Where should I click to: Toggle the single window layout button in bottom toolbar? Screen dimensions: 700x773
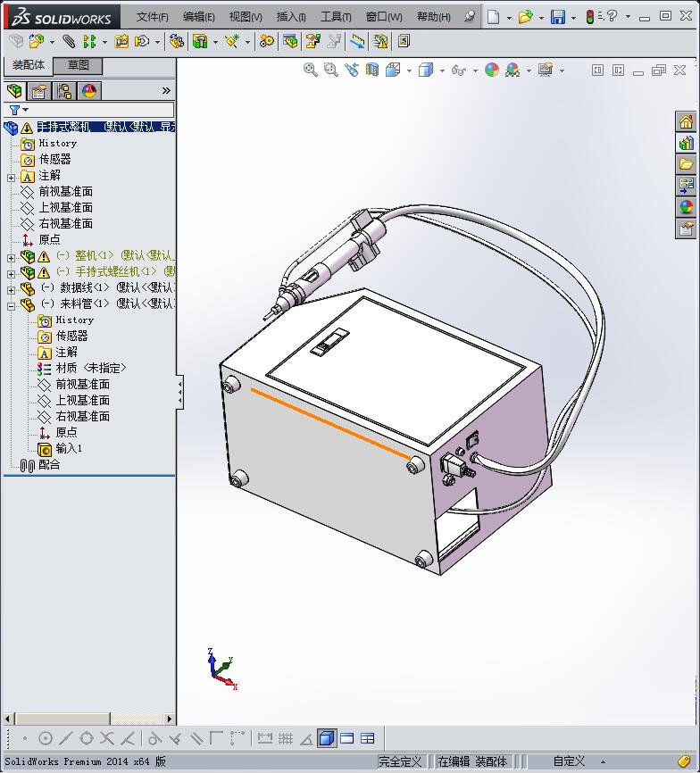[x=347, y=738]
